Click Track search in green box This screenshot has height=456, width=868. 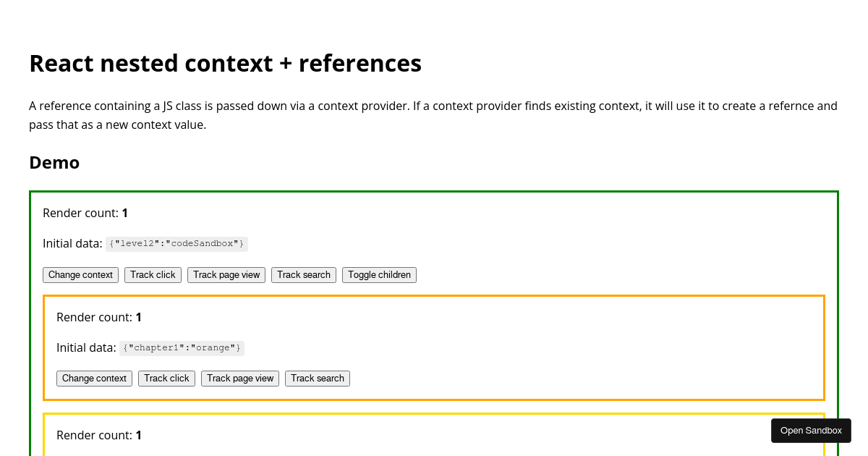(x=304, y=275)
